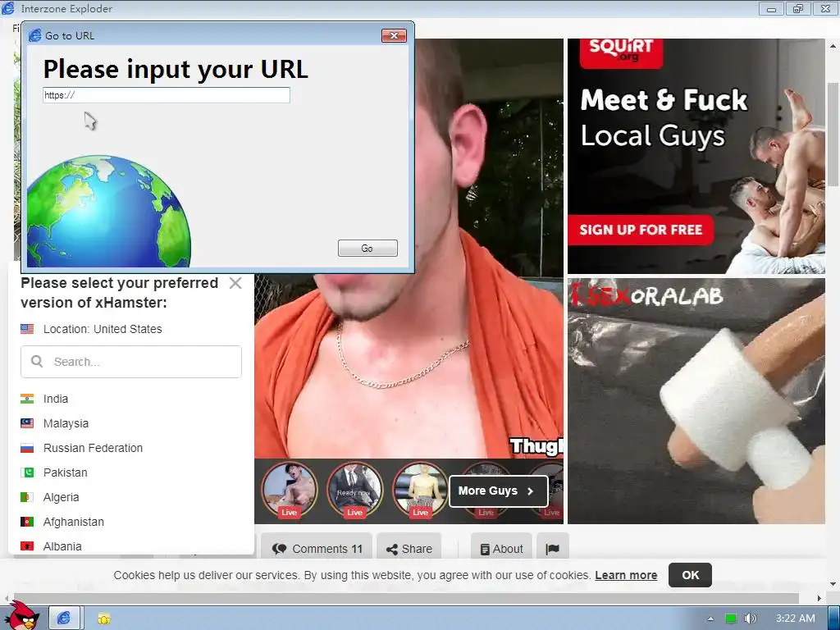Click the More Guys button

pos(498,491)
